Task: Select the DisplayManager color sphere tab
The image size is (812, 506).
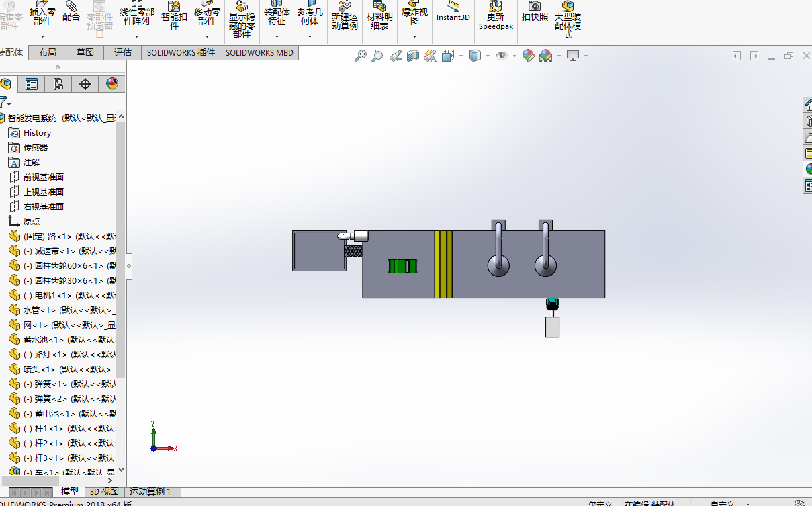Action: [x=111, y=84]
